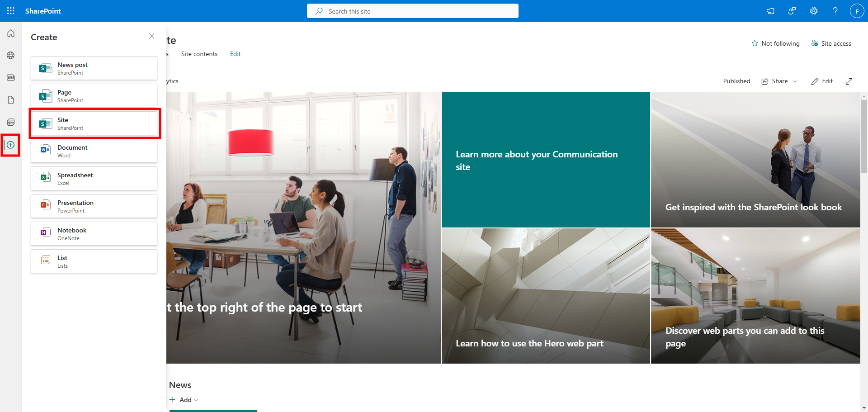
Task: Open Settings gear icon
Action: click(814, 11)
